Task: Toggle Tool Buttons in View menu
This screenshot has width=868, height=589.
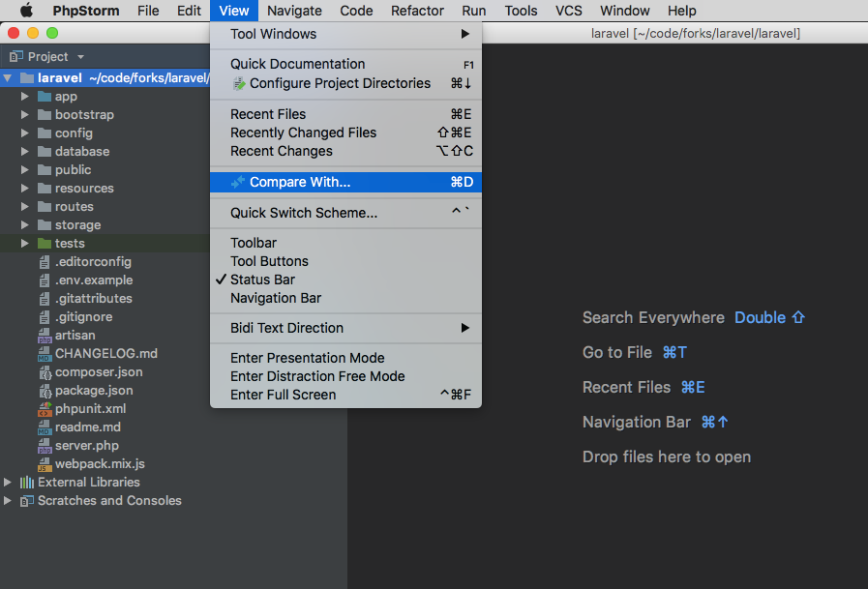Action: (345, 261)
